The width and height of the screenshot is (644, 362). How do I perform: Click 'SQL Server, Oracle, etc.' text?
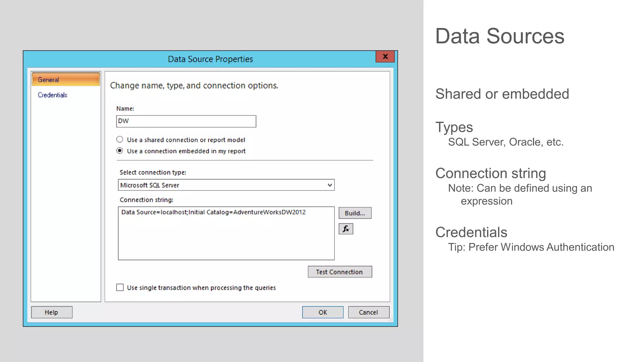point(506,142)
